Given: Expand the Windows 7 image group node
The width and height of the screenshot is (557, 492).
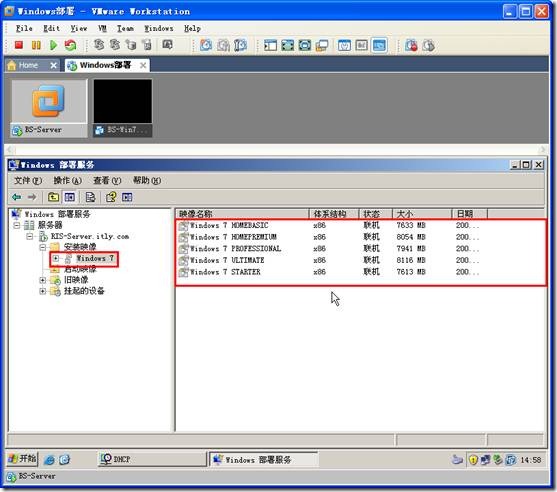Looking at the screenshot, I should point(56,258).
